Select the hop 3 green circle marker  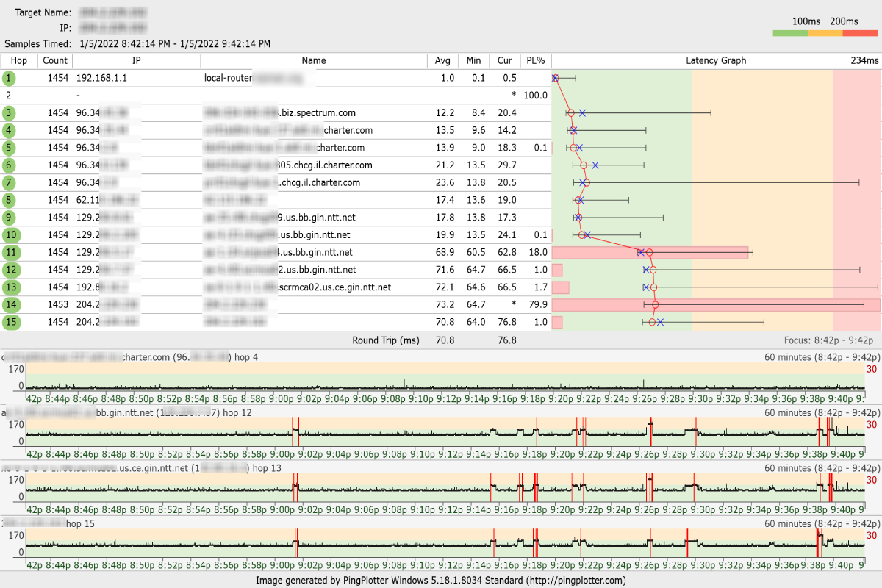(x=9, y=113)
